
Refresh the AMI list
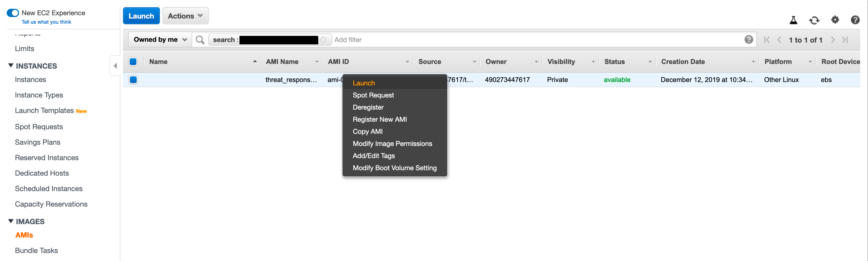(814, 20)
